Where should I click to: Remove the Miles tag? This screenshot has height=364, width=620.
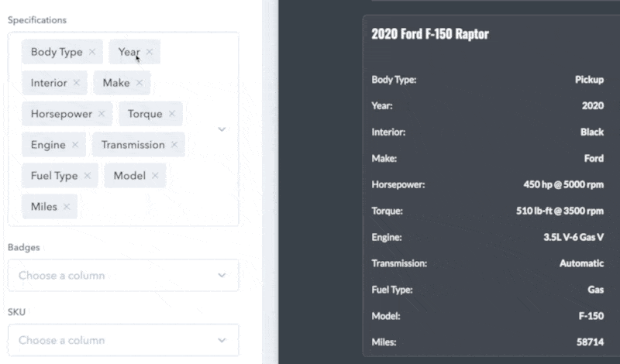pos(67,207)
